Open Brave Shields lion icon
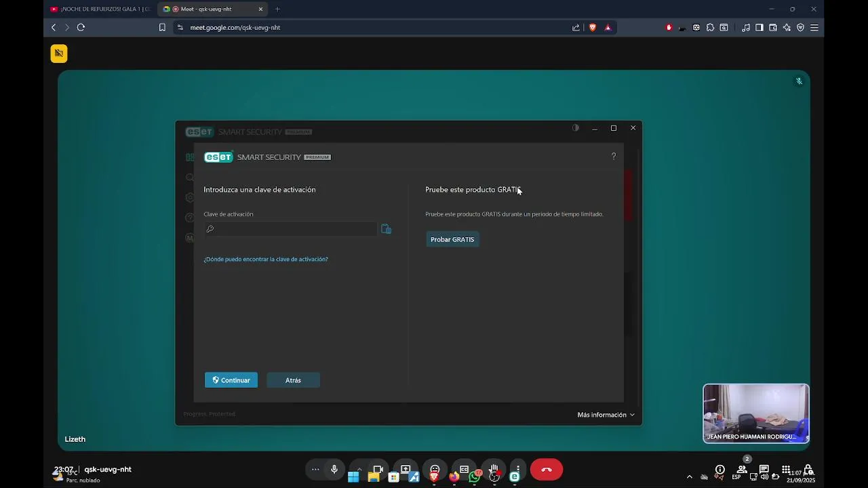 (x=593, y=27)
